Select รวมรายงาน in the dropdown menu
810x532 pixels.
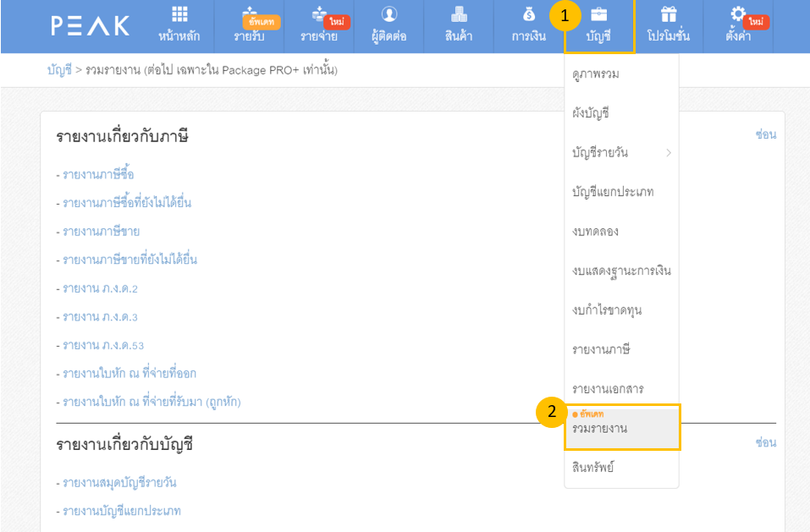click(x=599, y=429)
